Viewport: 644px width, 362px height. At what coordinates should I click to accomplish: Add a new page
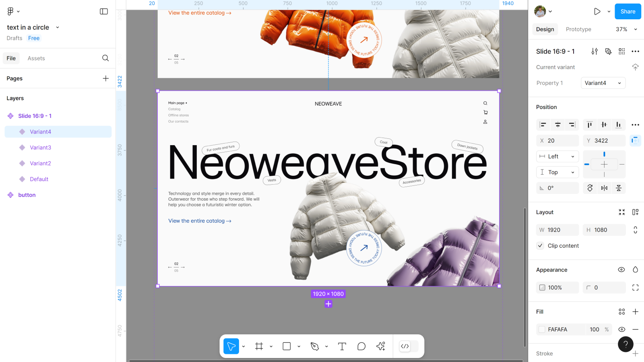[x=105, y=78]
